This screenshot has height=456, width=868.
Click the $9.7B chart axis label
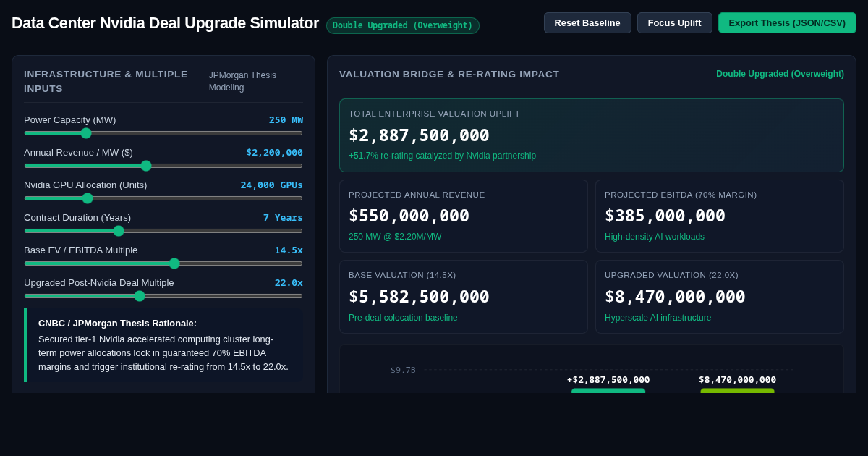pyautogui.click(x=403, y=370)
